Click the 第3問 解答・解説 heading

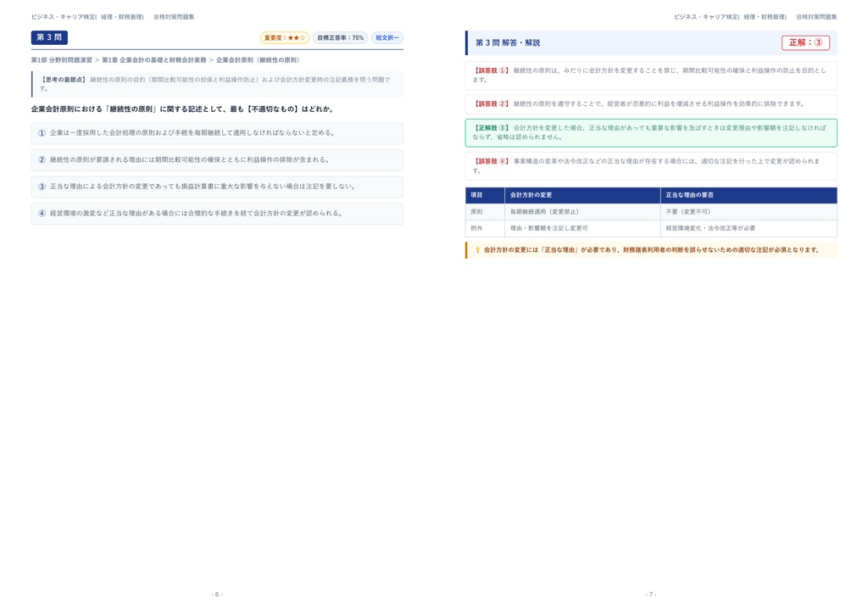508,42
